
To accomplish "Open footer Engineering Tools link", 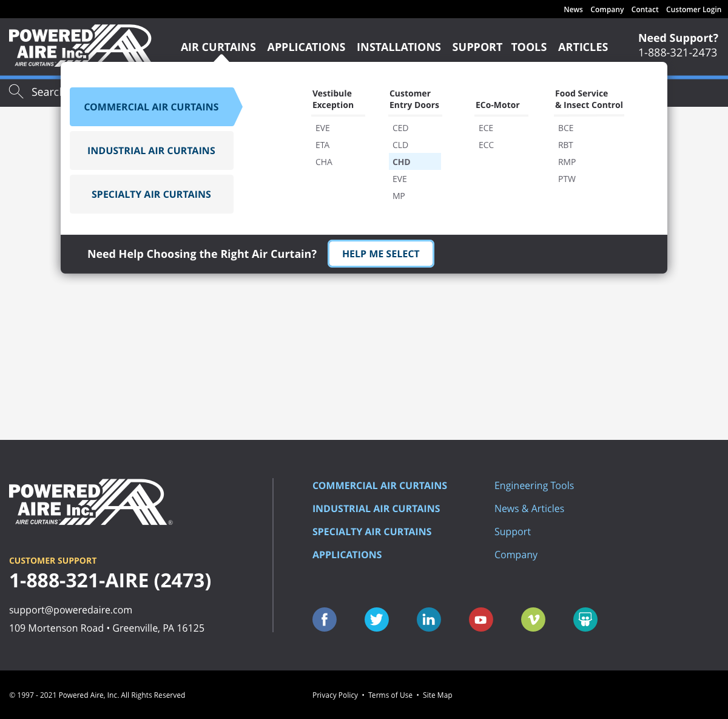I will 534,485.
